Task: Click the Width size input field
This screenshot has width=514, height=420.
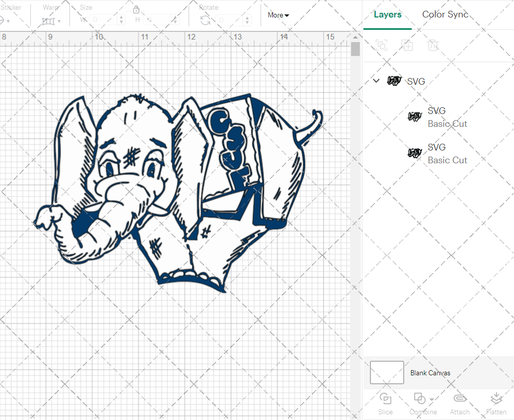Action: pyautogui.click(x=105, y=20)
